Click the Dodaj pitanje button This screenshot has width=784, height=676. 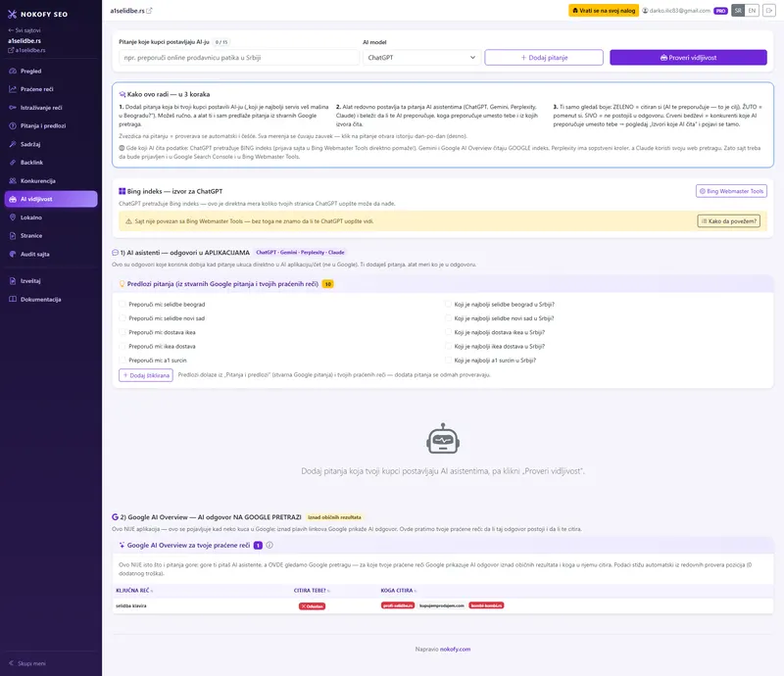(544, 58)
